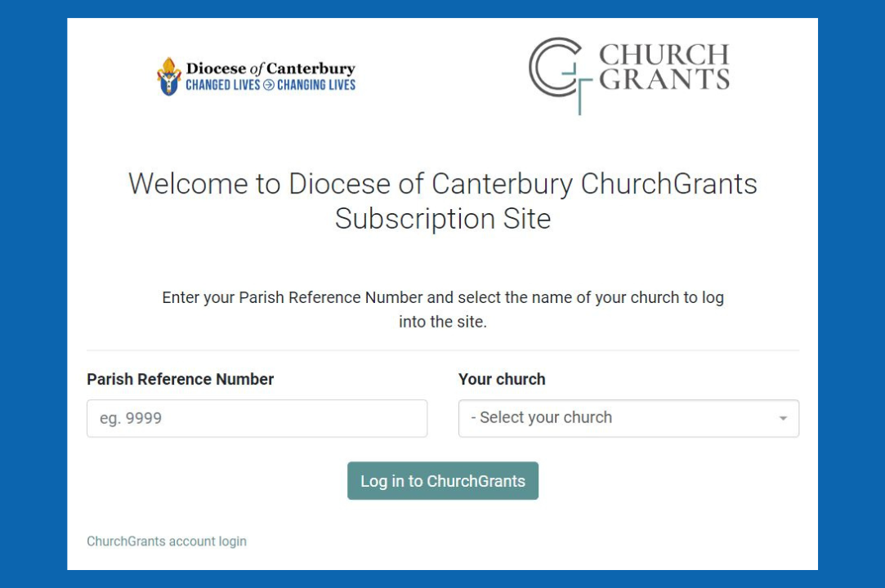Click the 'Enter your Parish Reference Number' instruction text
The height and width of the screenshot is (588, 885).
[442, 297]
